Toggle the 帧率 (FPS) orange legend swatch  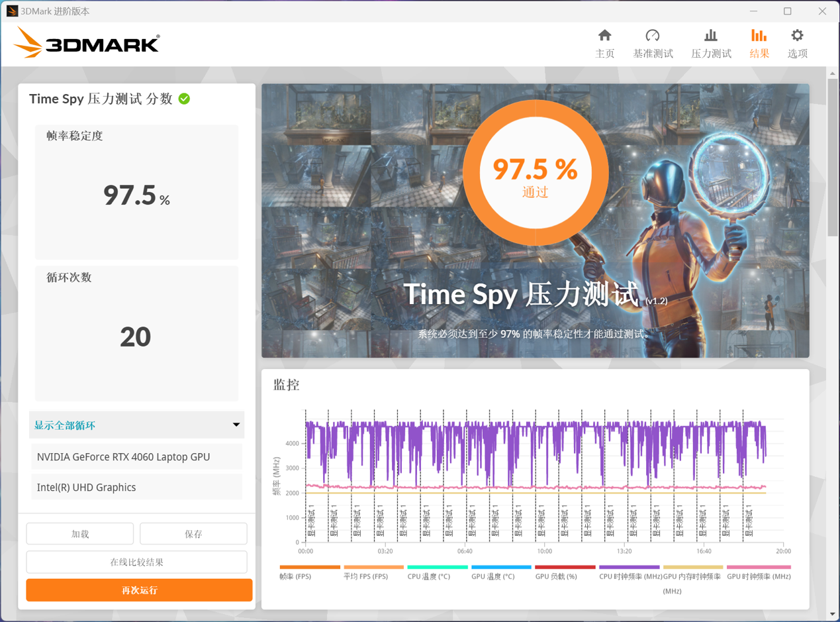[x=310, y=568]
